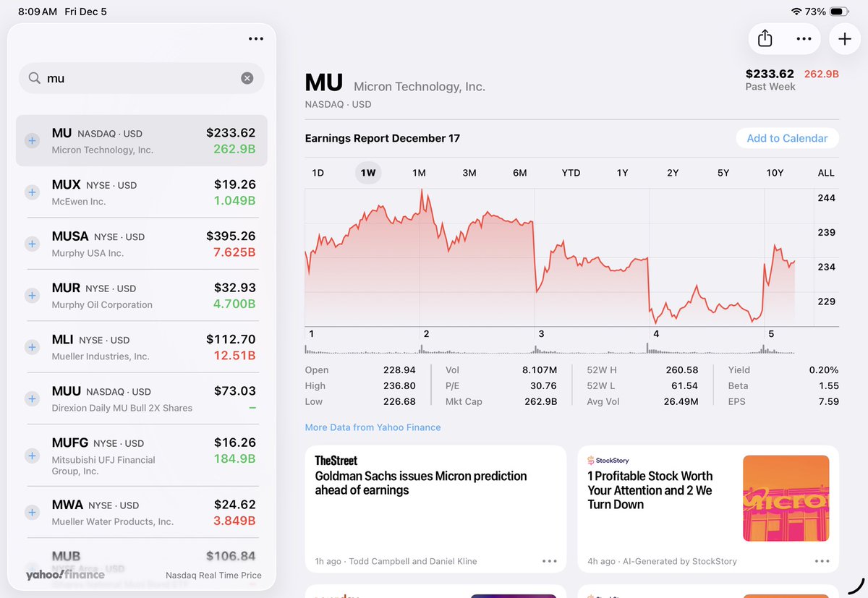Tap the plus button to add MU
This screenshot has width=868, height=598.
pos(845,39)
